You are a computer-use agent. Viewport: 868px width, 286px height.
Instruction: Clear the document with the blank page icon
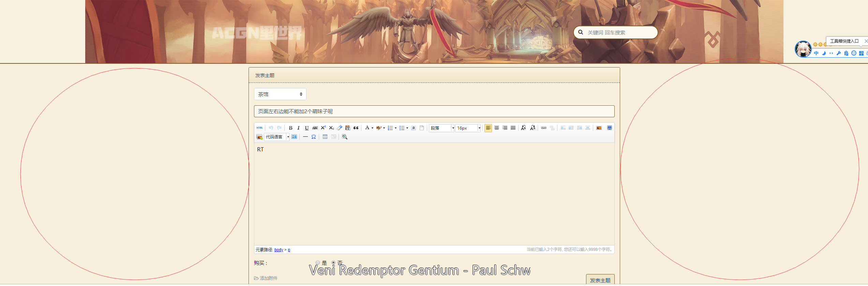pyautogui.click(x=422, y=128)
